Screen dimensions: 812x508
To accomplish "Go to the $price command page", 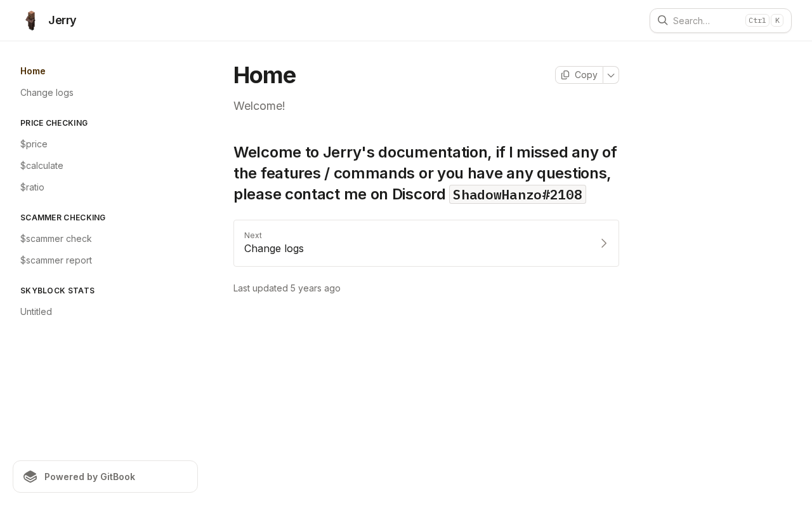I will point(34,144).
